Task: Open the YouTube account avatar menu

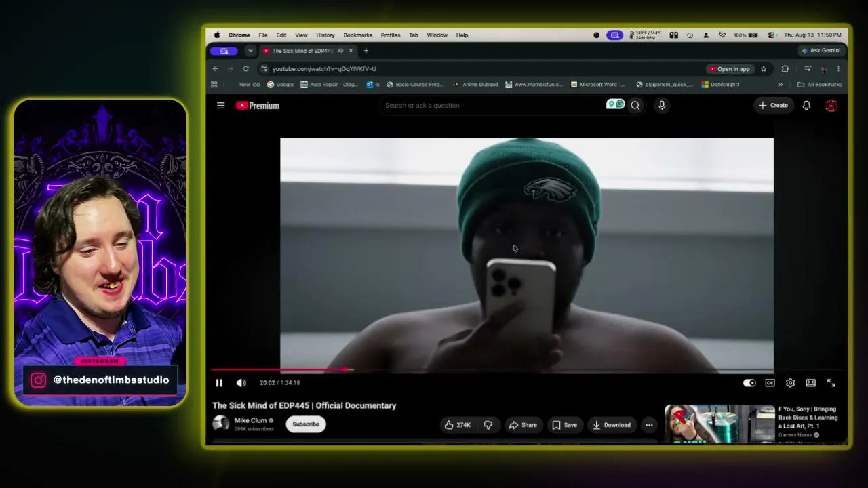Action: pos(831,105)
